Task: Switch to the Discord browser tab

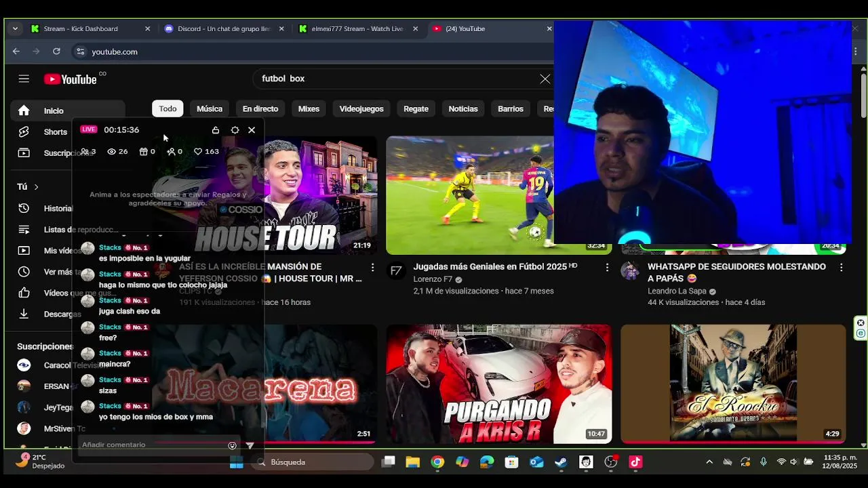Action: [x=224, y=28]
